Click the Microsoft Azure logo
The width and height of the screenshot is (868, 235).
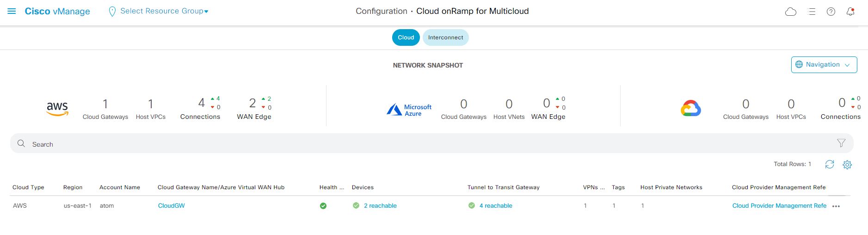coord(409,110)
